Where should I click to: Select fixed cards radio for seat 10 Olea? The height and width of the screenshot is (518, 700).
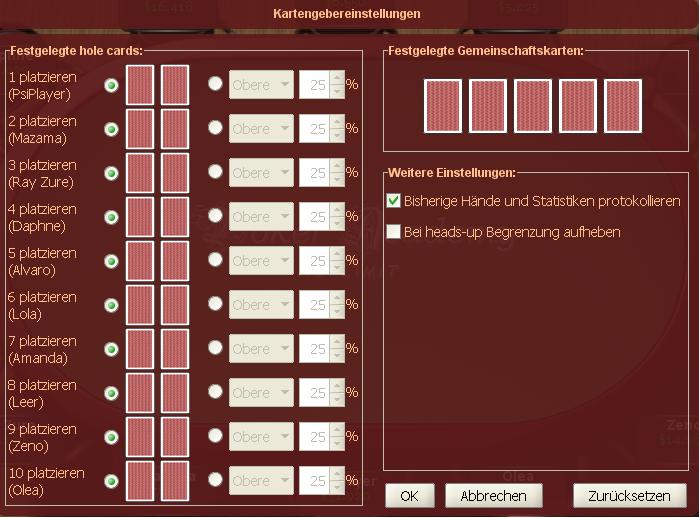pyautogui.click(x=112, y=481)
